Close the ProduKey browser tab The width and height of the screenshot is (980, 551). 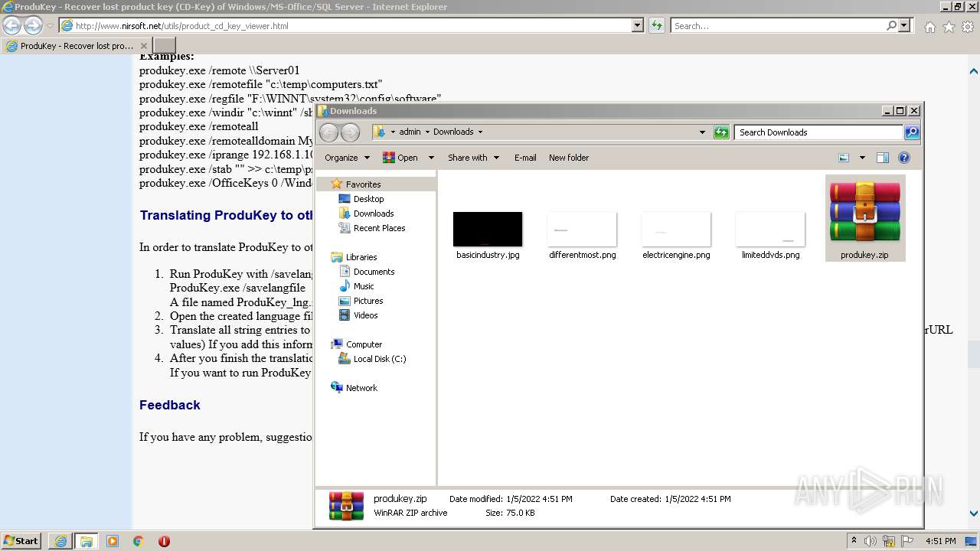[143, 46]
